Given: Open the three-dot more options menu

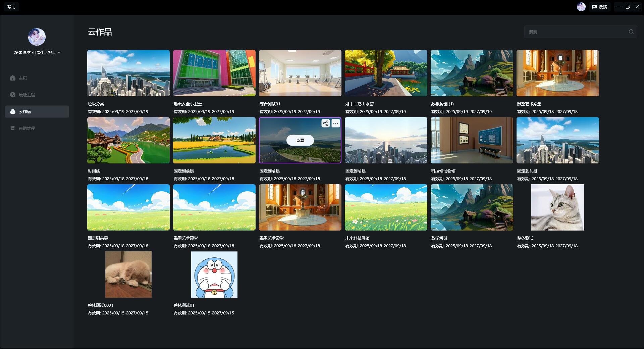Looking at the screenshot, I should pyautogui.click(x=335, y=123).
